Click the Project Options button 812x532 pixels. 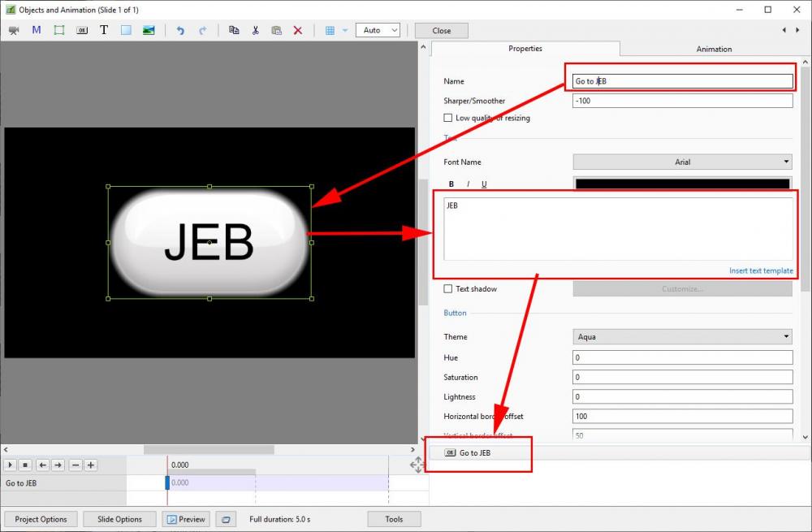click(41, 519)
